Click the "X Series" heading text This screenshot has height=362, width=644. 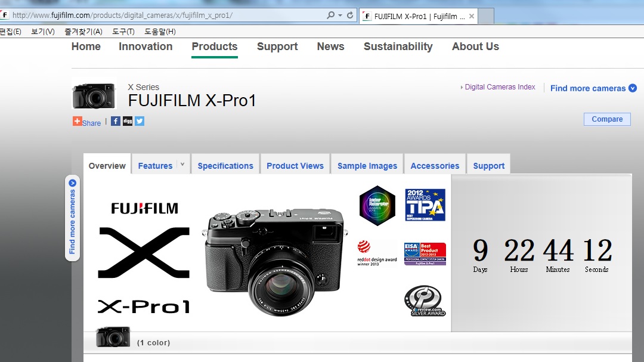[x=143, y=87]
